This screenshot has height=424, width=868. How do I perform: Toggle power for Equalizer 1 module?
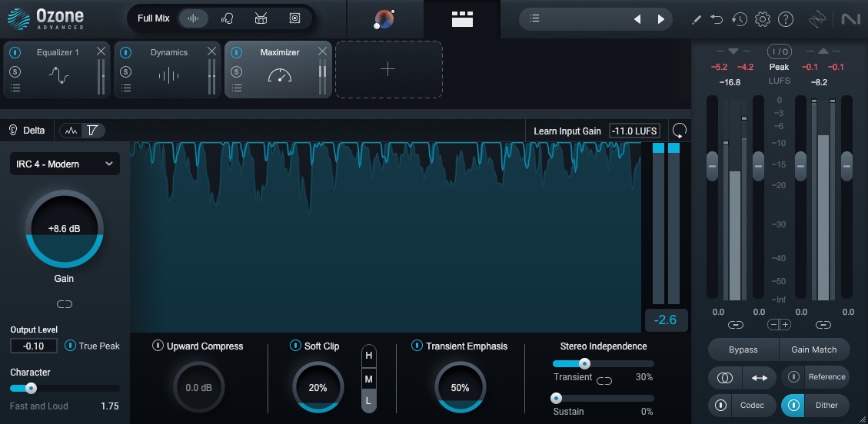15,52
